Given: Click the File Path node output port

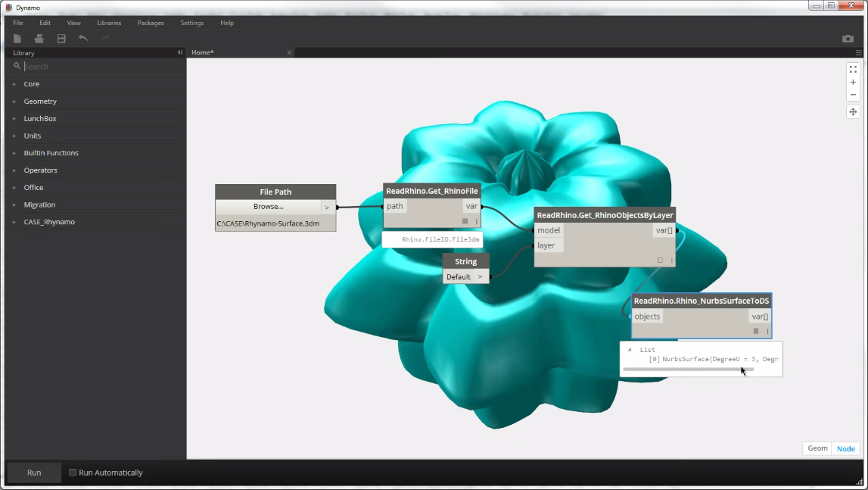Looking at the screenshot, I should 327,207.
